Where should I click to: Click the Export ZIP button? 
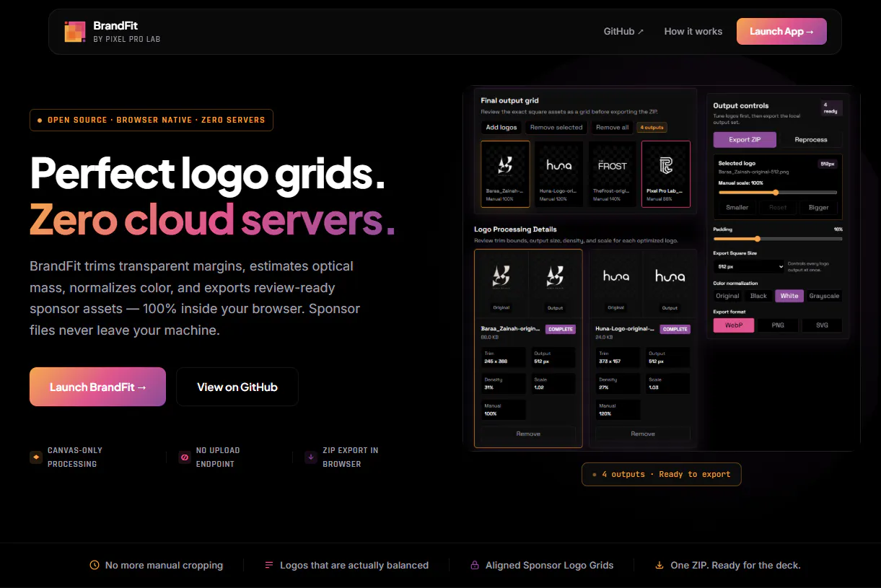pyautogui.click(x=745, y=139)
